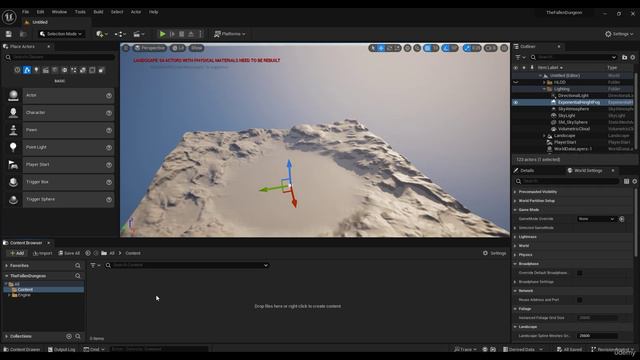This screenshot has height=360, width=640.
Task: Open the Details property matrix grid icon
Action: [626, 181]
